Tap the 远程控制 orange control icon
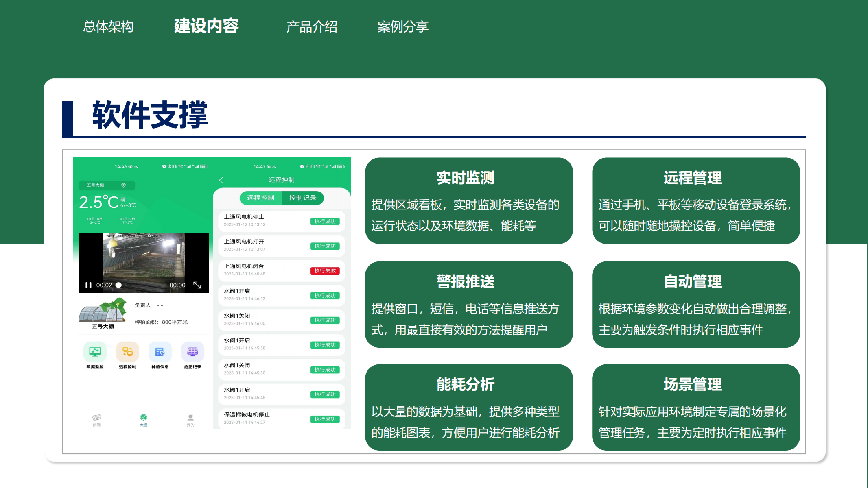Image resolution: width=868 pixels, height=488 pixels. 127,352
